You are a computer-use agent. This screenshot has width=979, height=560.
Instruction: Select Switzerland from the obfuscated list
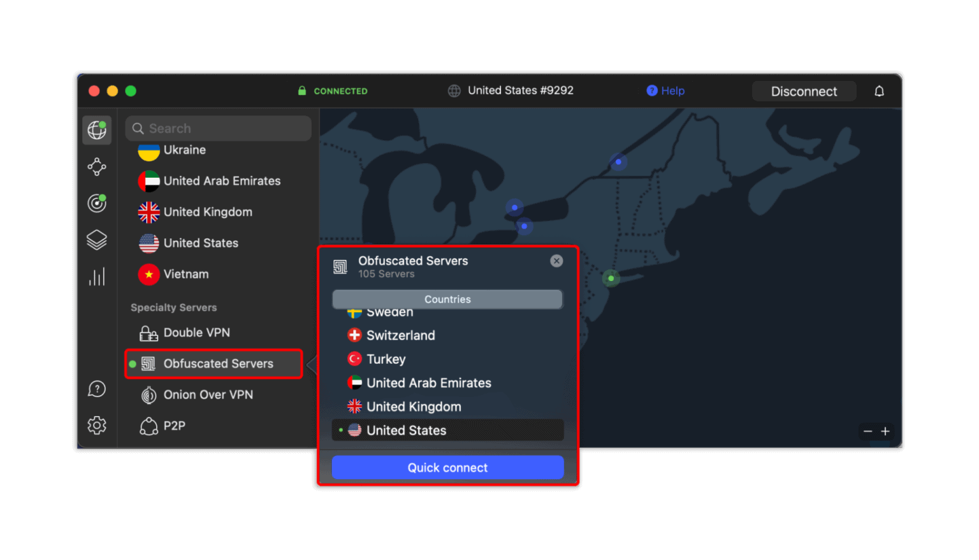point(400,335)
